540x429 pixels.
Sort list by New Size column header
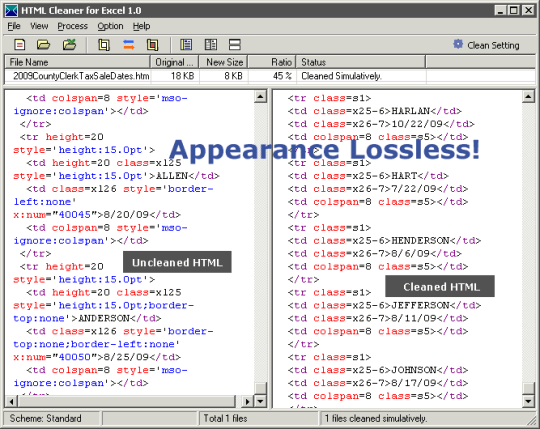(x=223, y=62)
